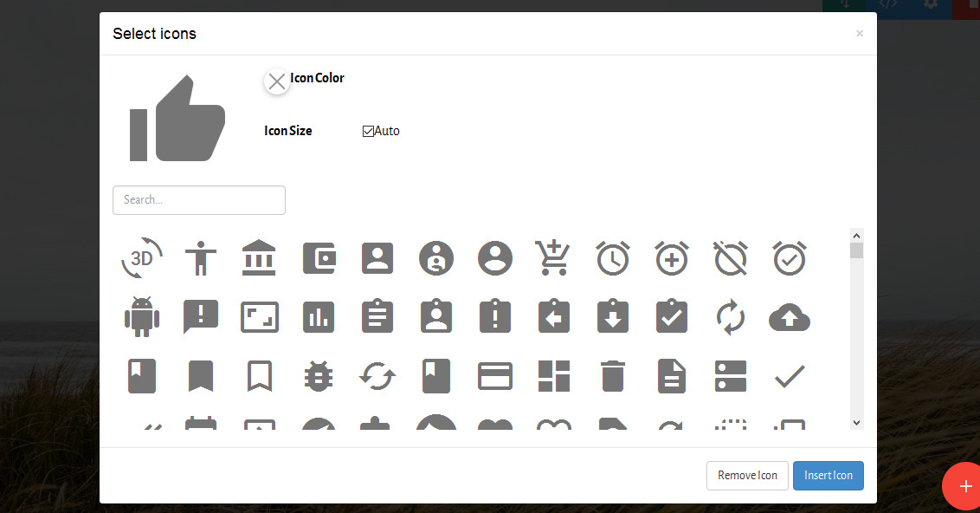Click the red plus floating button

964,486
